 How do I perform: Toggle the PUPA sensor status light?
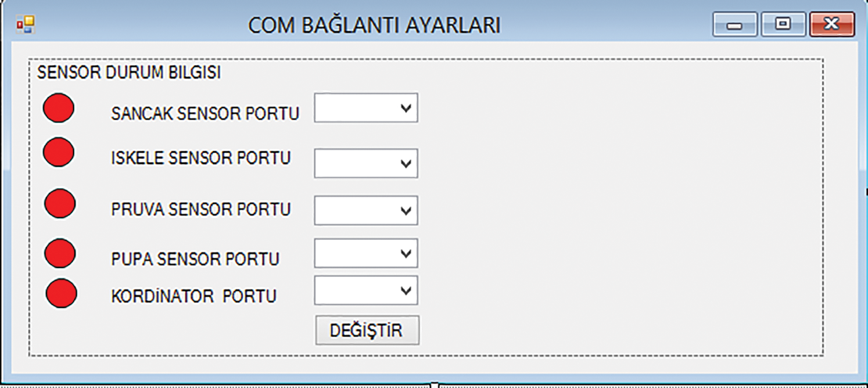[x=59, y=254]
